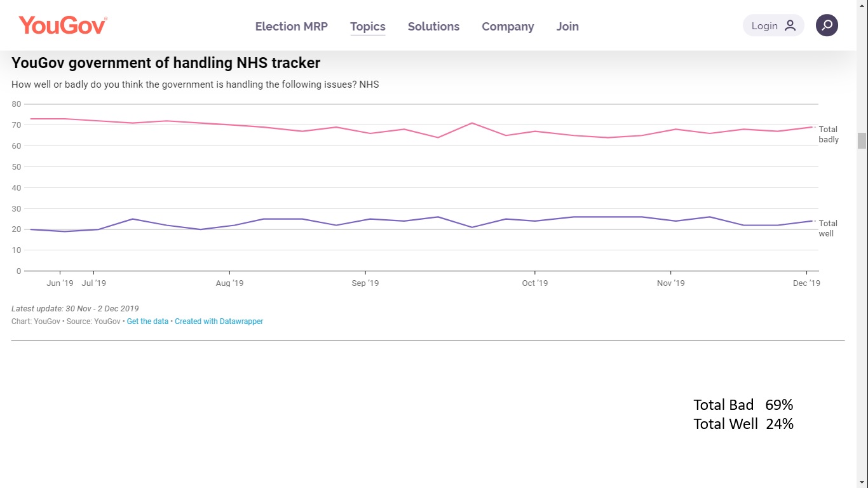The width and height of the screenshot is (868, 488).
Task: Click the "Jul '19" axis label
Action: pos(94,283)
